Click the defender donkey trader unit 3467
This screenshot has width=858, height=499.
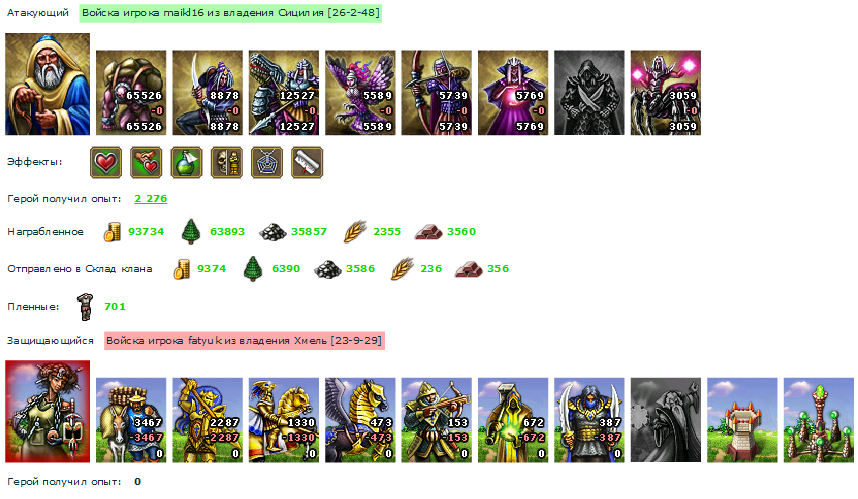131,420
